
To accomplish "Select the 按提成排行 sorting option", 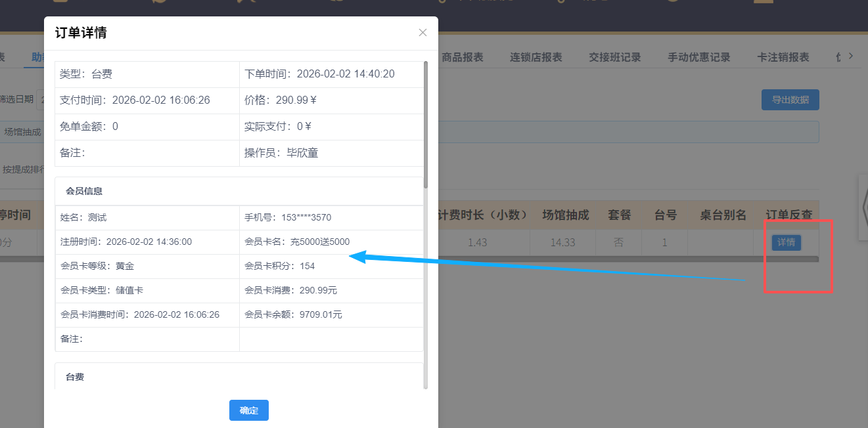I will pyautogui.click(x=22, y=169).
